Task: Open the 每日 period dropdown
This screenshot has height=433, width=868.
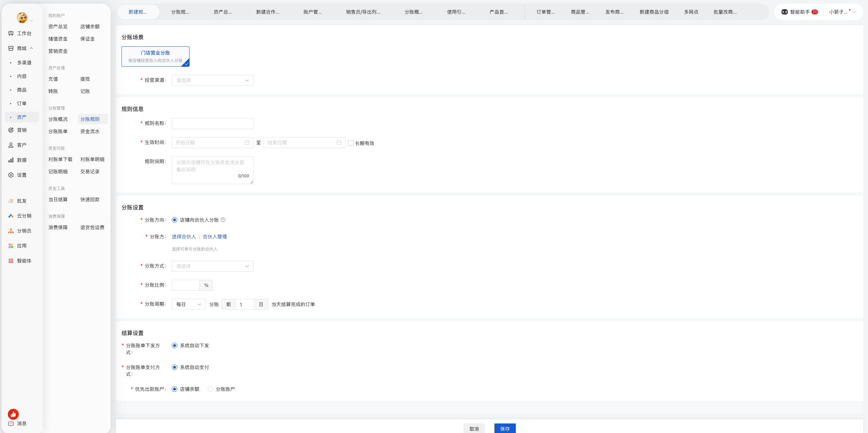Action: click(189, 304)
